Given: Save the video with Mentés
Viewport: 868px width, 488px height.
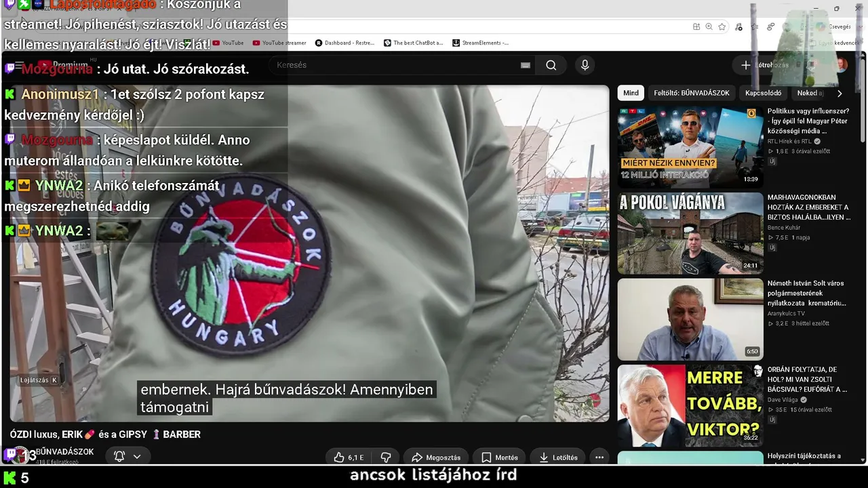Looking at the screenshot, I should click(500, 457).
